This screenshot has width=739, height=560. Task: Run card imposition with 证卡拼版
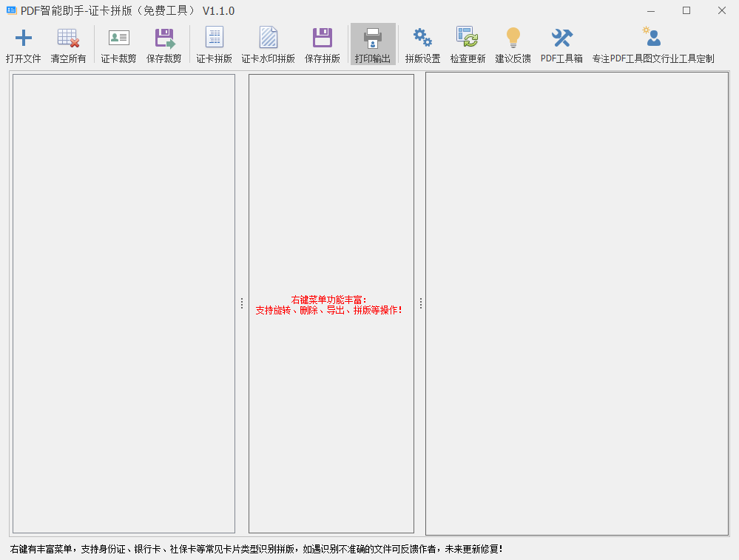(213, 43)
